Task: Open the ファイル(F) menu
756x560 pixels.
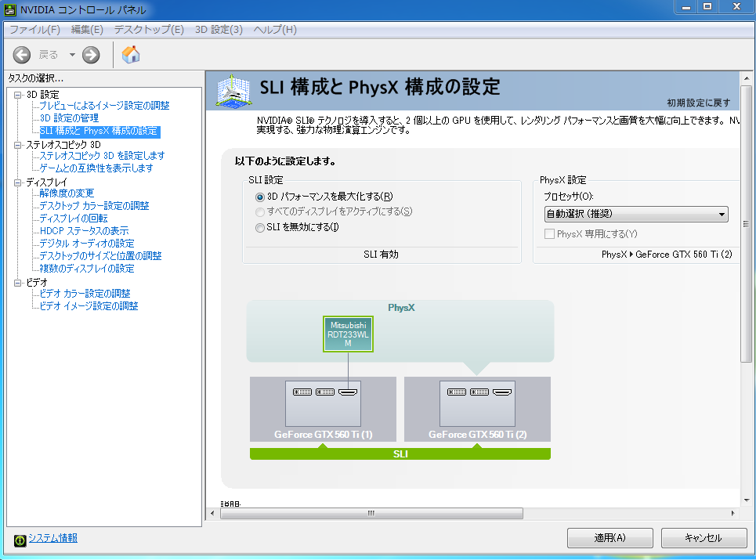Action: pyautogui.click(x=35, y=30)
